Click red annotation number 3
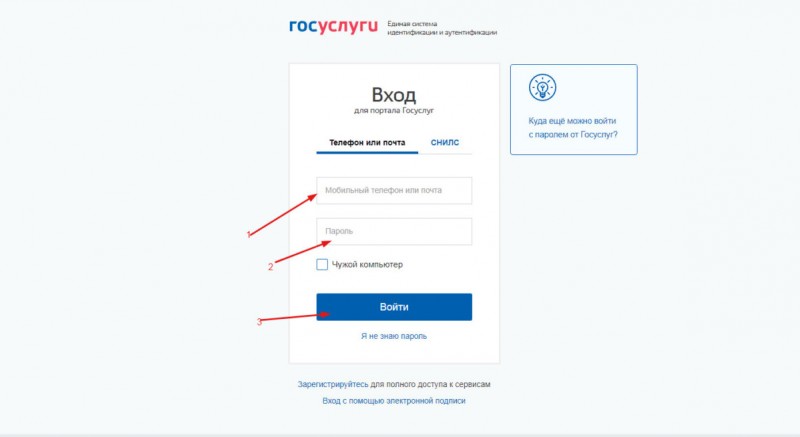Screen dimensions: 800x437 [x=259, y=322]
